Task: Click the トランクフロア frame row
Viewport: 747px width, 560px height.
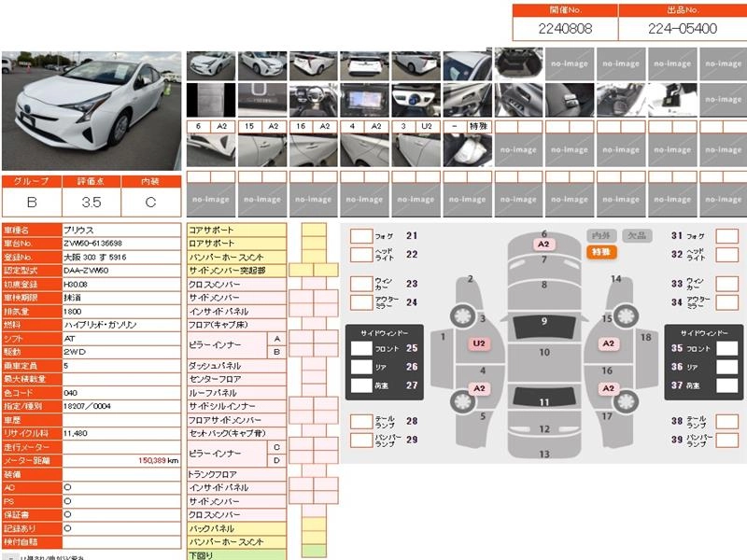Action: click(237, 474)
